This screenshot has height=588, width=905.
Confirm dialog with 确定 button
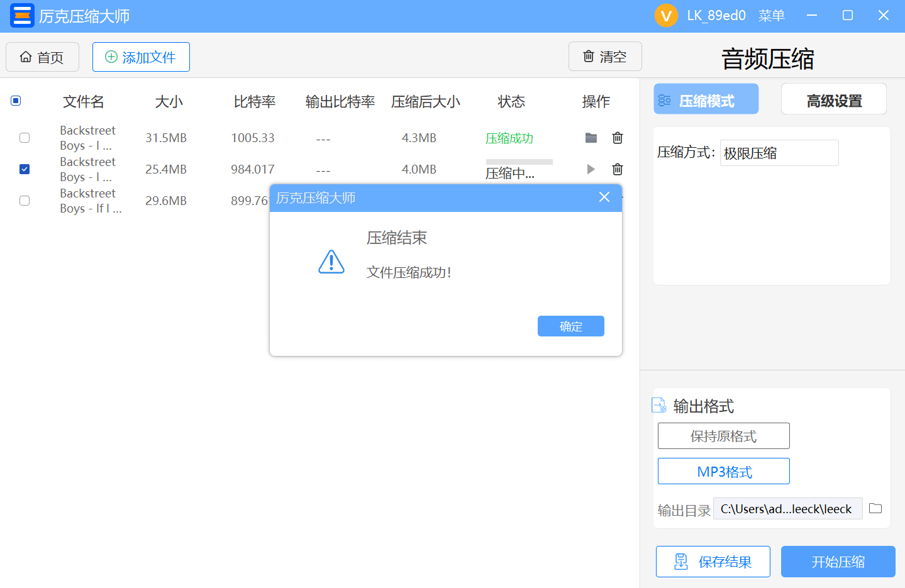tap(571, 326)
